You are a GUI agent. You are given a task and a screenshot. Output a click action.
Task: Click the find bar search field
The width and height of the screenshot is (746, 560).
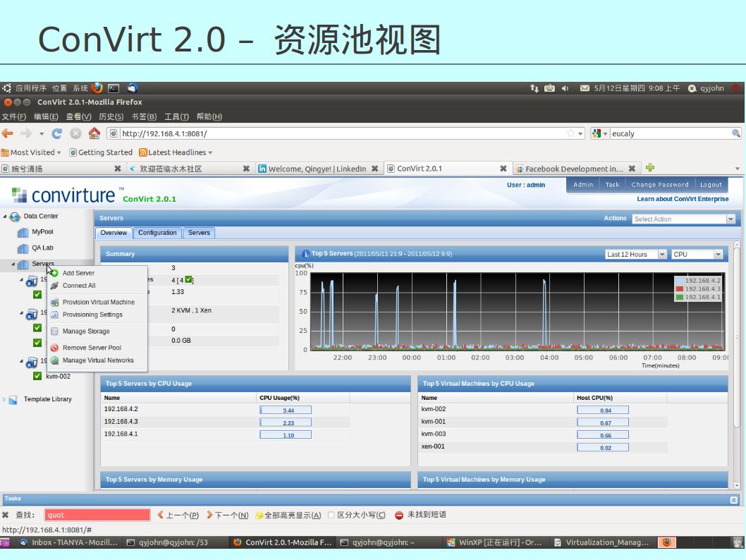(97, 515)
